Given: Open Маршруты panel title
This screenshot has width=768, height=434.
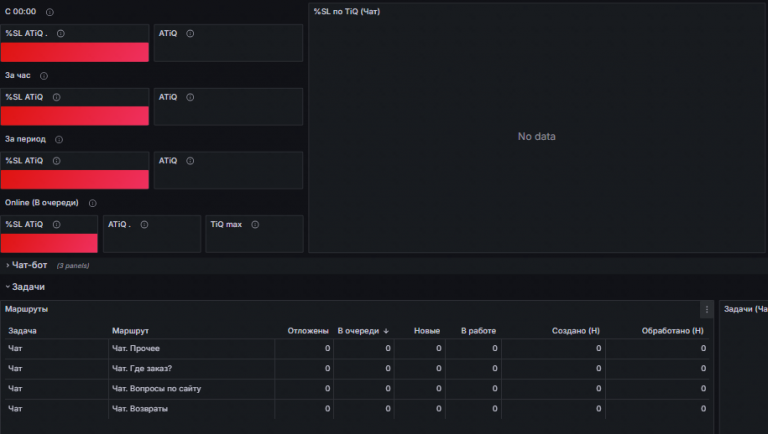Looking at the screenshot, I should coord(26,309).
